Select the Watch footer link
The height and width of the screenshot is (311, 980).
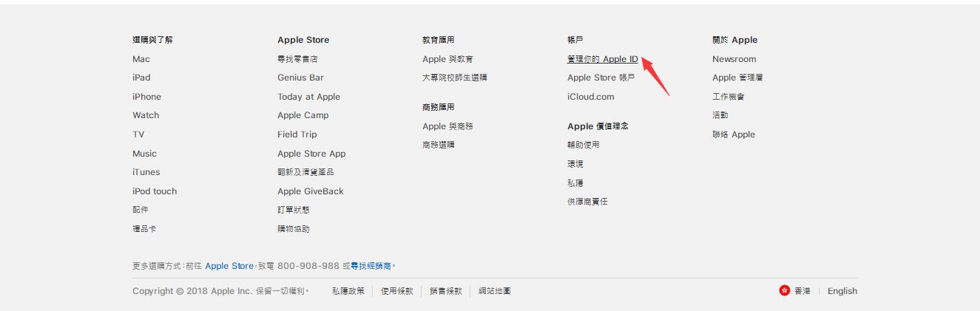pos(146,115)
